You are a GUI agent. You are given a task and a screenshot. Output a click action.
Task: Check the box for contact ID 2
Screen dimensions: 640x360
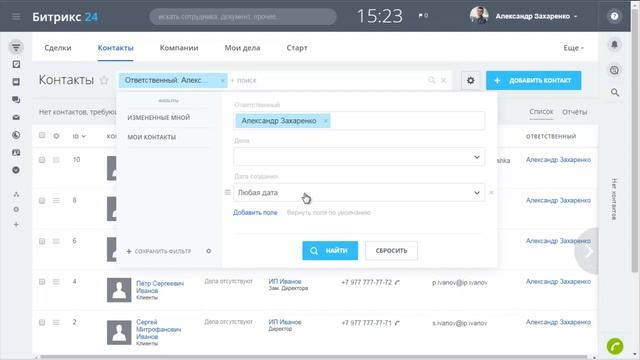tap(42, 322)
